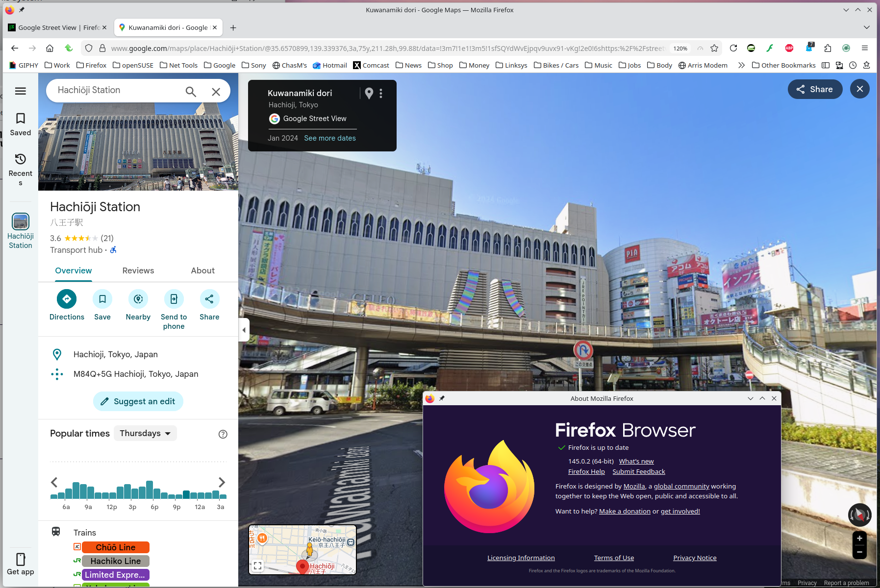Open the Net Tools bookmark folder
Screen dimensions: 880x588
pyautogui.click(x=178, y=65)
